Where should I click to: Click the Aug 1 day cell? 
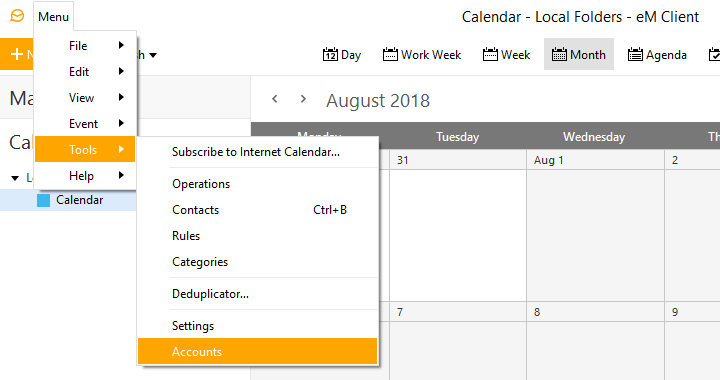coord(596,225)
